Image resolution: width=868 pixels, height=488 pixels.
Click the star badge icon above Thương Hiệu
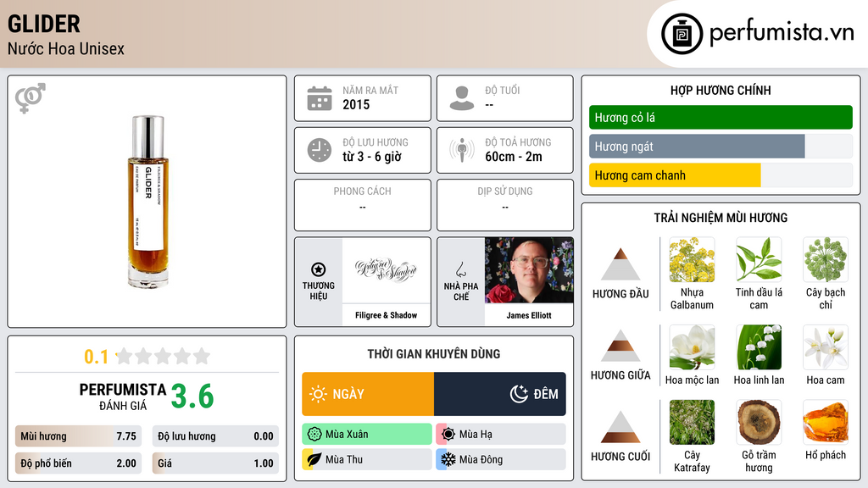(x=319, y=269)
